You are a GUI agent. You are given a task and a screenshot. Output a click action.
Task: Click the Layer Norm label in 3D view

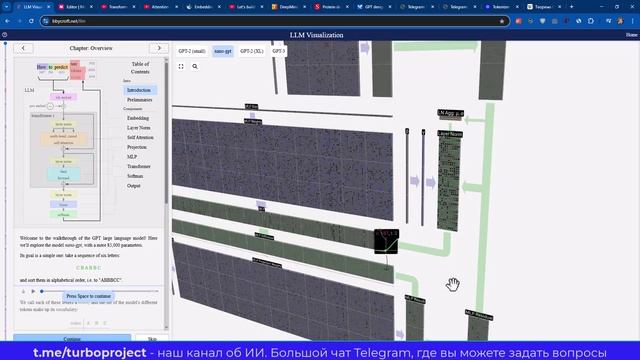(450, 133)
